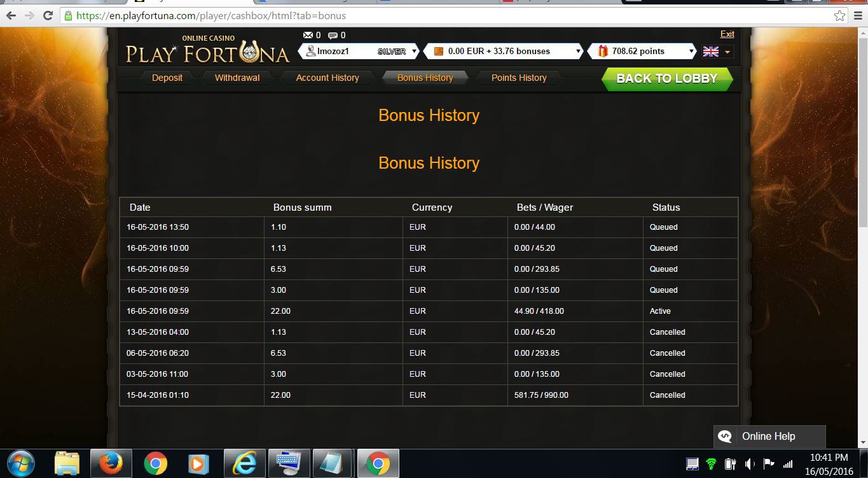The image size is (868, 478).
Task: Open the Chrome menu icon
Action: click(858, 15)
